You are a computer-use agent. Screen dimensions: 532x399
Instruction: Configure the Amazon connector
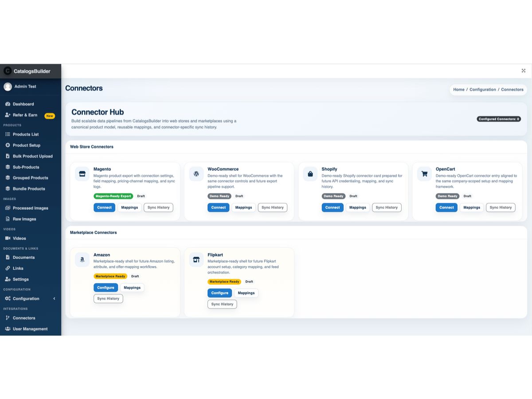106,288
